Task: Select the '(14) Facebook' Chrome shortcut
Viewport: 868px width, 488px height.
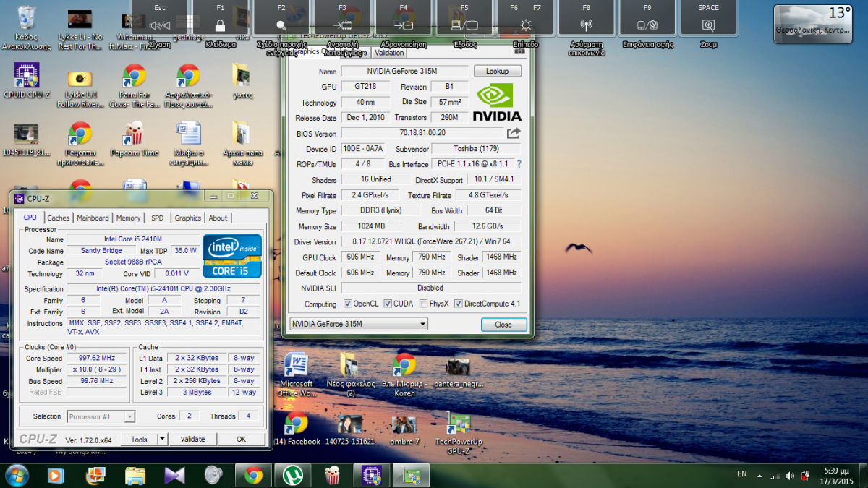Action: (x=297, y=428)
